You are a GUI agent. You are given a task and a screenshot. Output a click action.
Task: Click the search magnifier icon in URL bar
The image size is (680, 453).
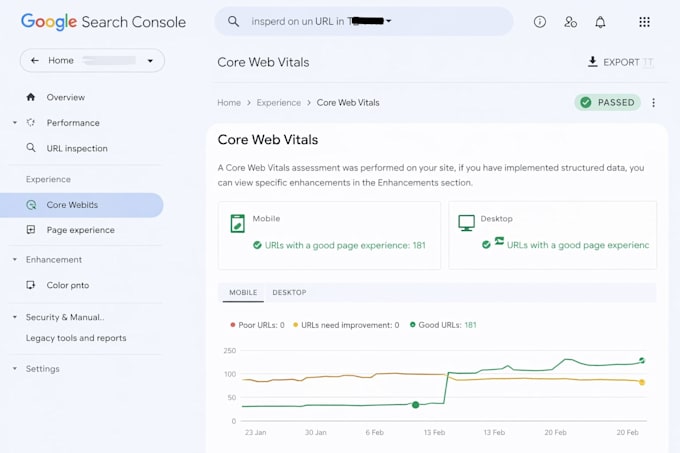point(233,21)
